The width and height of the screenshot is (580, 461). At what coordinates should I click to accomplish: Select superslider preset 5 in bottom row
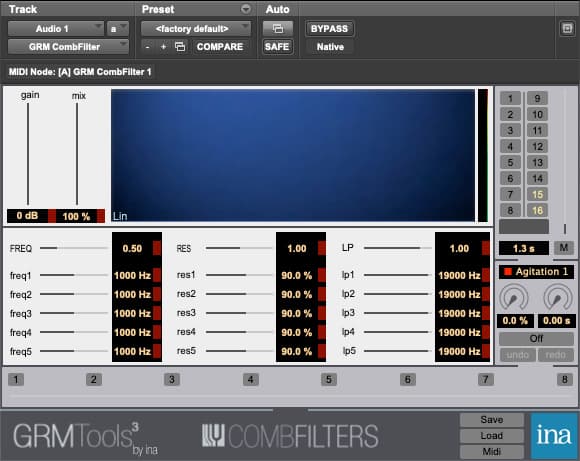click(x=329, y=379)
